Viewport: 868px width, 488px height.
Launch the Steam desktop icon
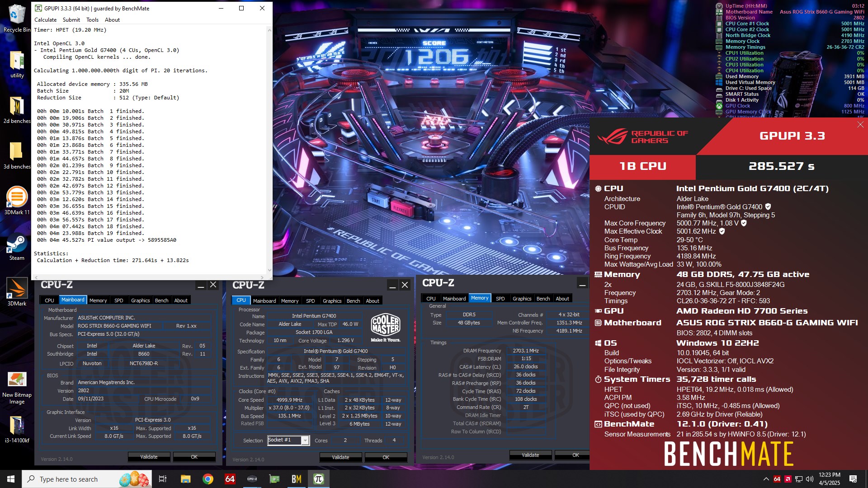pos(17,247)
